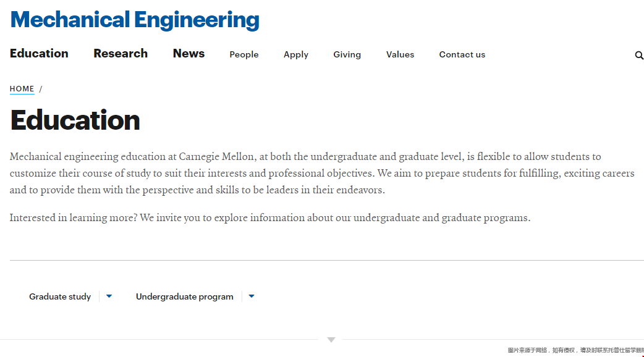
Task: Click the gray triangle at bottom center
Action: [331, 340]
